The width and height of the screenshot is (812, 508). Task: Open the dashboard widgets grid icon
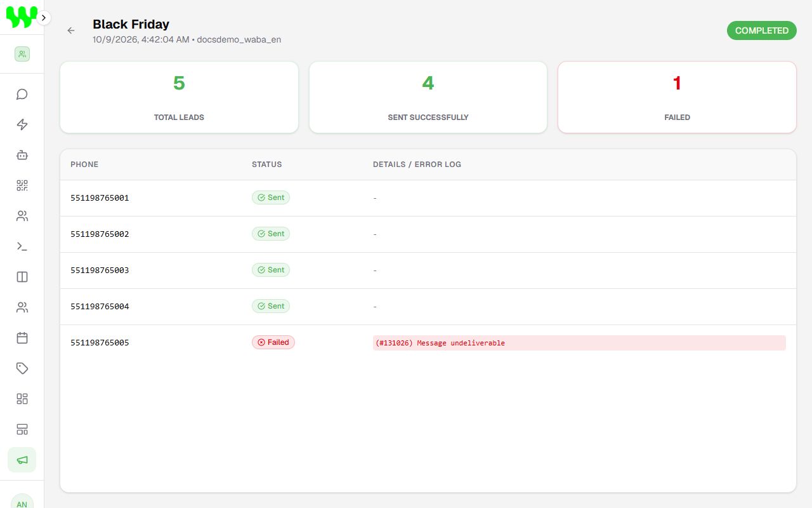(x=22, y=399)
